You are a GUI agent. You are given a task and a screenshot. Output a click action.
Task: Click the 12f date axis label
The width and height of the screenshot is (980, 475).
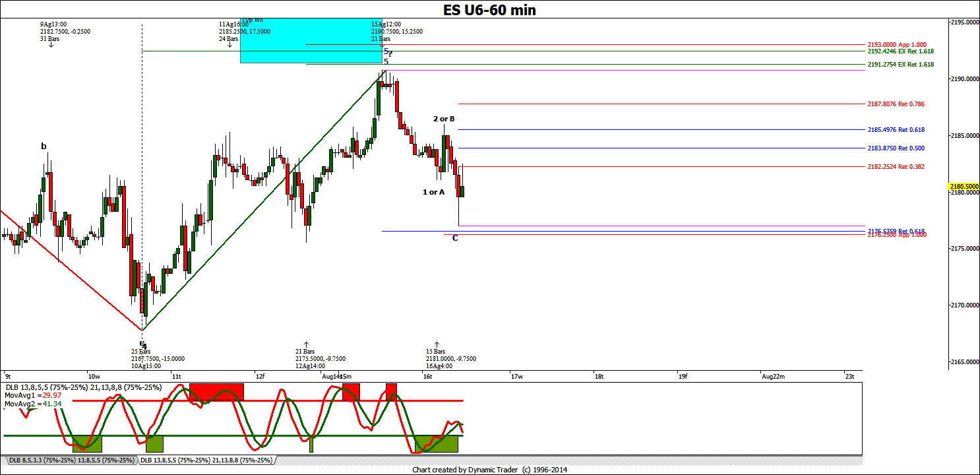point(260,377)
